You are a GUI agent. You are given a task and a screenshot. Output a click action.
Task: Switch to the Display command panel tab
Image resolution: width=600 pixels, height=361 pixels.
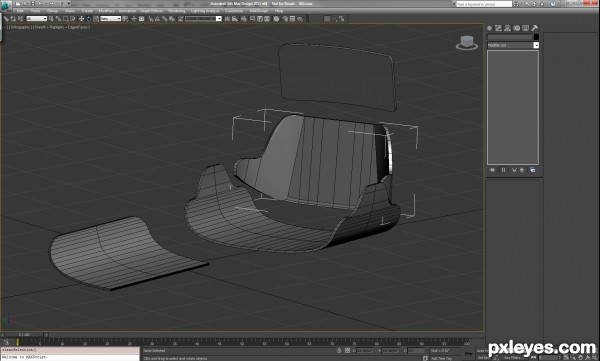click(x=526, y=28)
